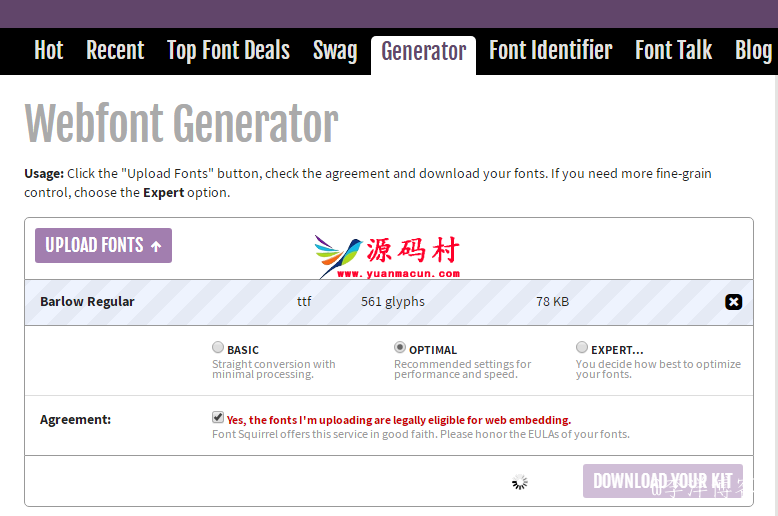Open Top Font Deals in navigation
The height and width of the screenshot is (516, 778).
[228, 51]
